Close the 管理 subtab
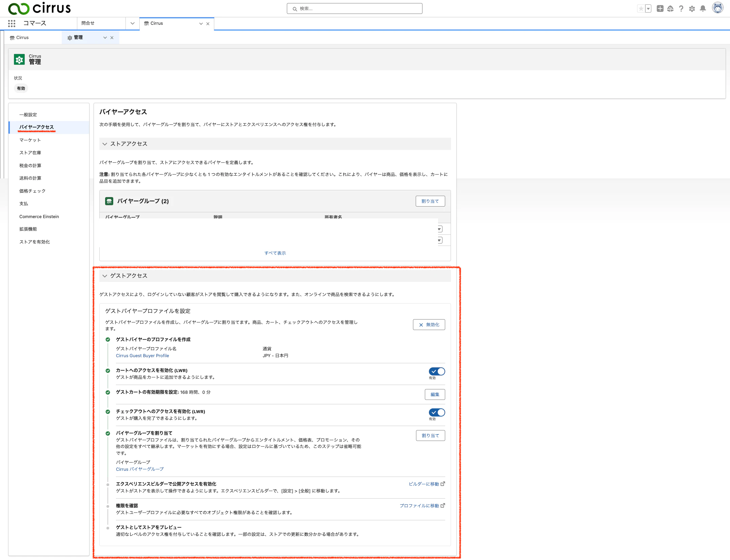 point(112,38)
